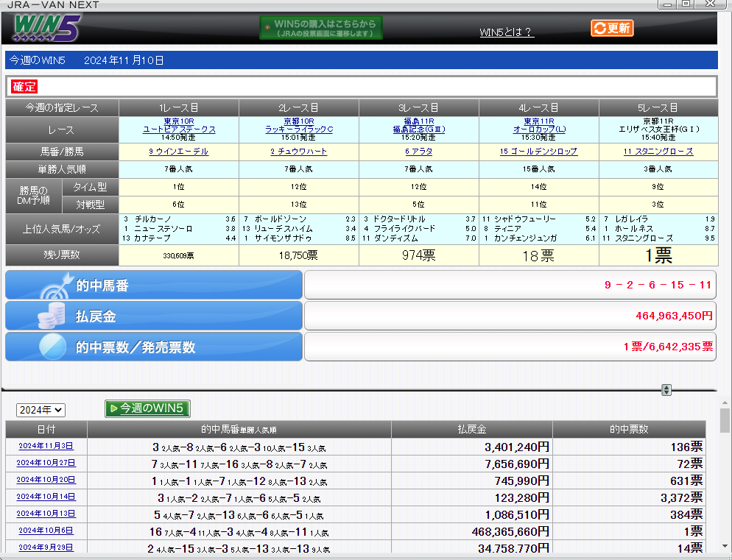Viewport: 732px width, 560px height.
Task: Click remaining tickets 974票 cell
Action: pyautogui.click(x=419, y=255)
